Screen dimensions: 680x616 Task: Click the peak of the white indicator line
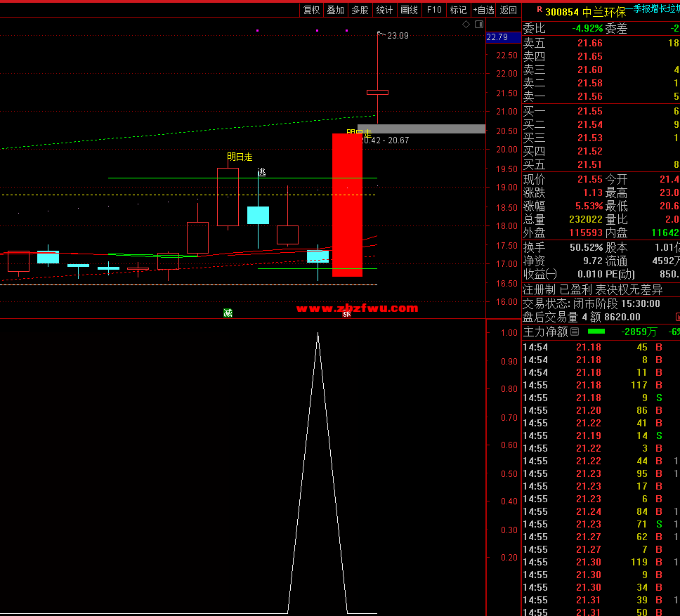click(318, 334)
